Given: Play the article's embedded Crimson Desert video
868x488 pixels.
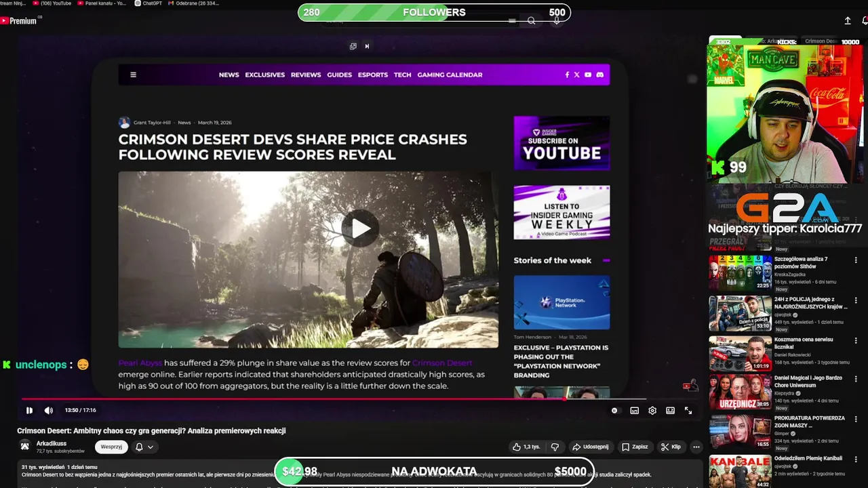Looking at the screenshot, I should pyautogui.click(x=361, y=228).
